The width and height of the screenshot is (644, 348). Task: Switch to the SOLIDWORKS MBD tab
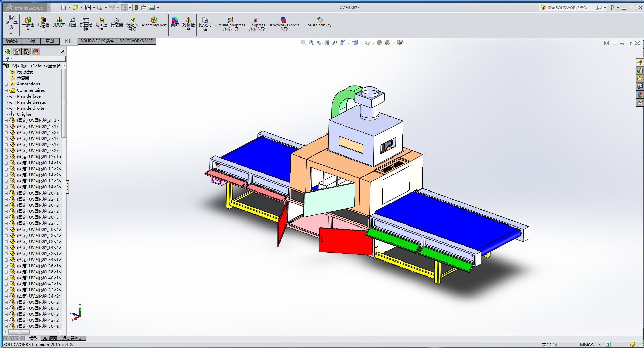point(136,41)
